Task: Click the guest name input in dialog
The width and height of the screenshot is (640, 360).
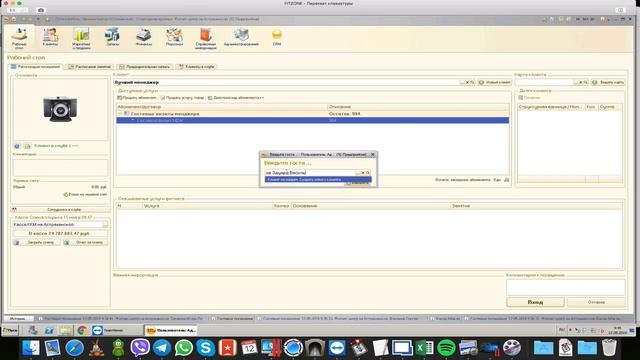Action: point(310,173)
